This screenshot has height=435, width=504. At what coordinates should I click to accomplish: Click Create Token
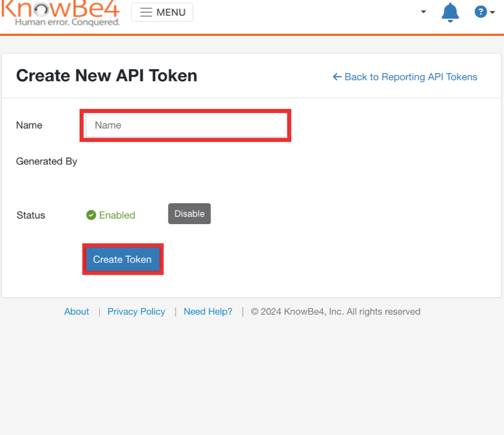[x=122, y=259]
